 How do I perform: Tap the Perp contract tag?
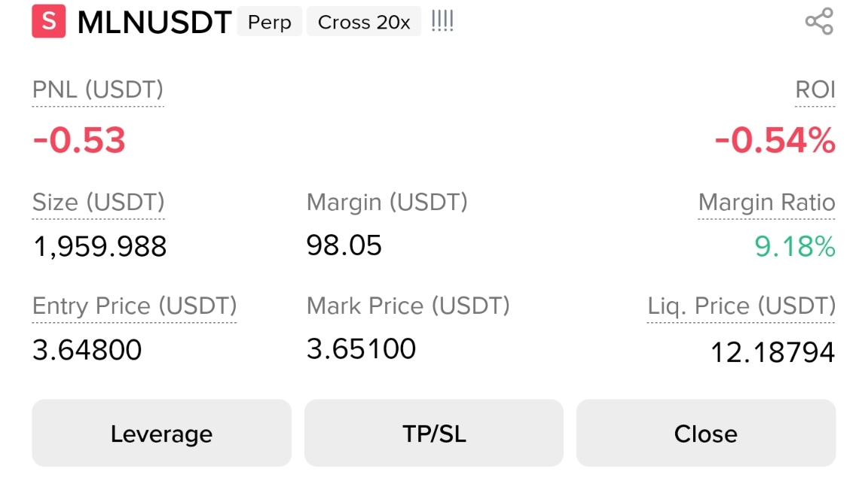[x=270, y=22]
